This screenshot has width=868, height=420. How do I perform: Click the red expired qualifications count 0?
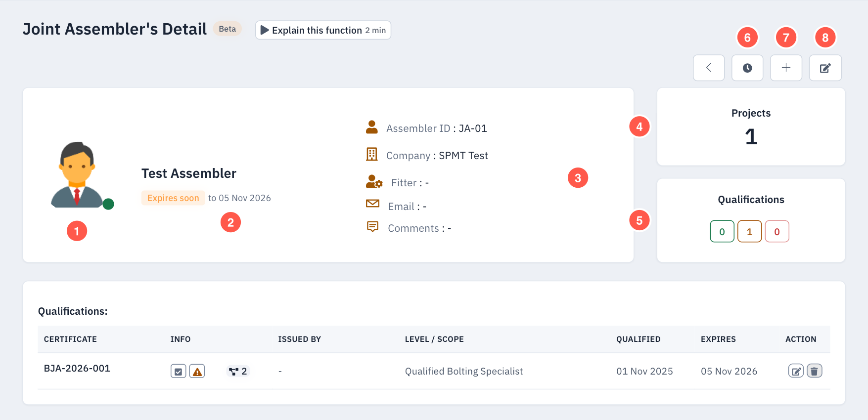pos(777,232)
